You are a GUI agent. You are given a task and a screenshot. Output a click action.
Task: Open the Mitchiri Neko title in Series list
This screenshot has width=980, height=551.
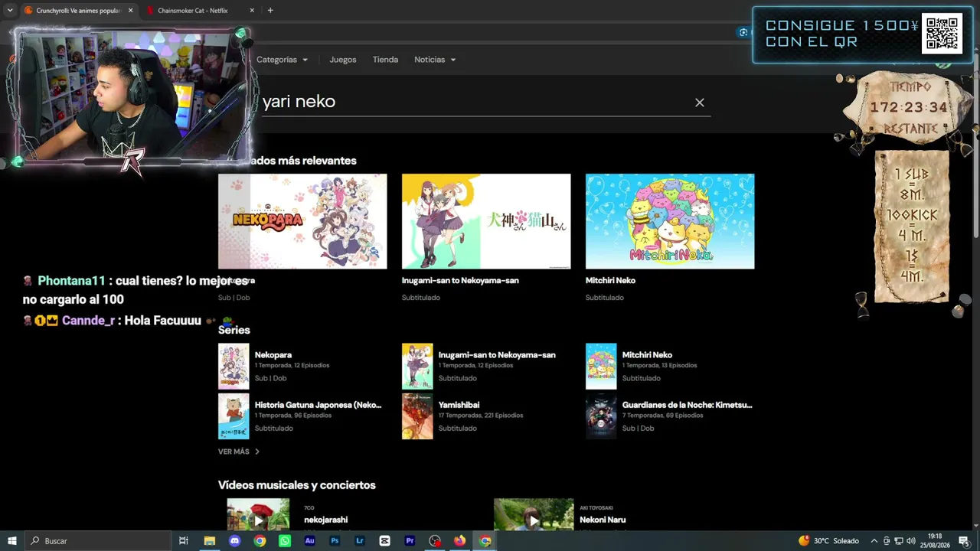(647, 355)
